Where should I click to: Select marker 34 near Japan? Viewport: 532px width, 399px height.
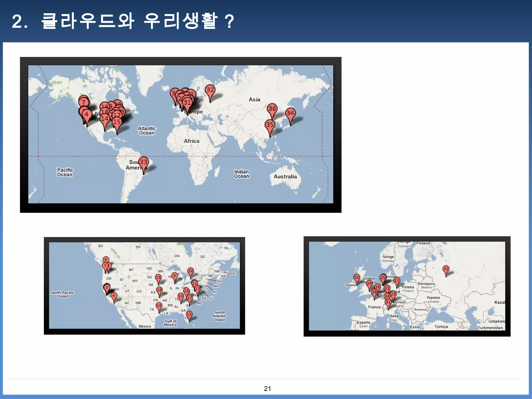[x=290, y=113]
